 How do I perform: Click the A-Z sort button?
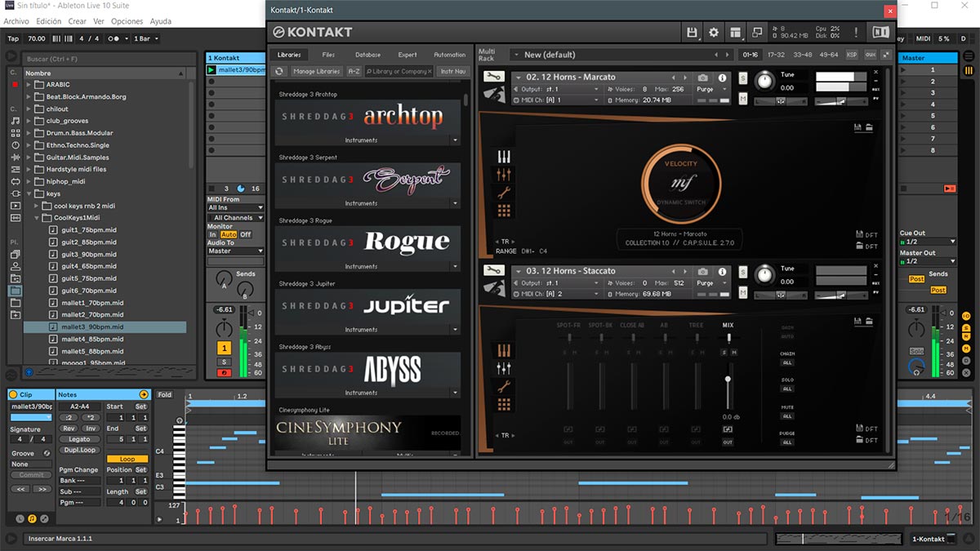click(354, 71)
